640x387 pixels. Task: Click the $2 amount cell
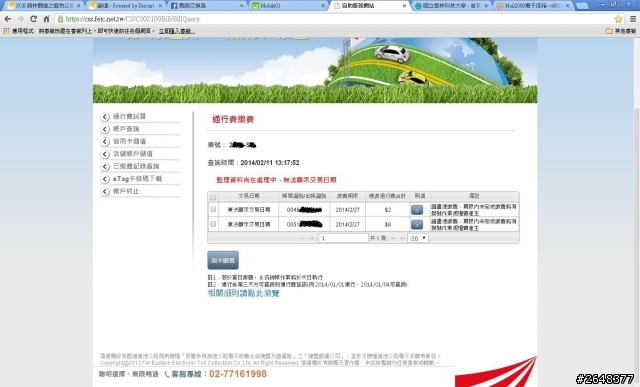point(388,210)
